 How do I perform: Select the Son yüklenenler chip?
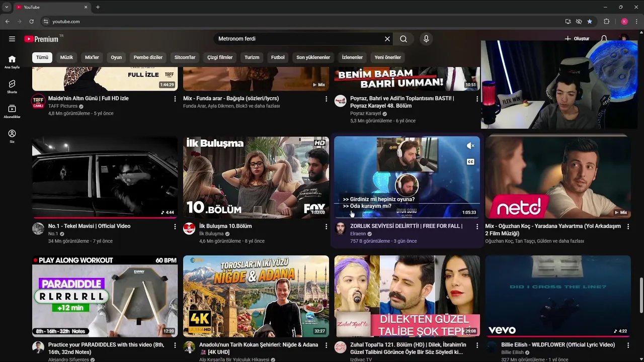[313, 57]
